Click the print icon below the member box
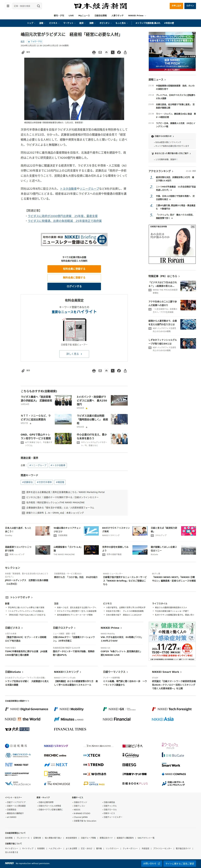201x868 pixels. pos(94,371)
